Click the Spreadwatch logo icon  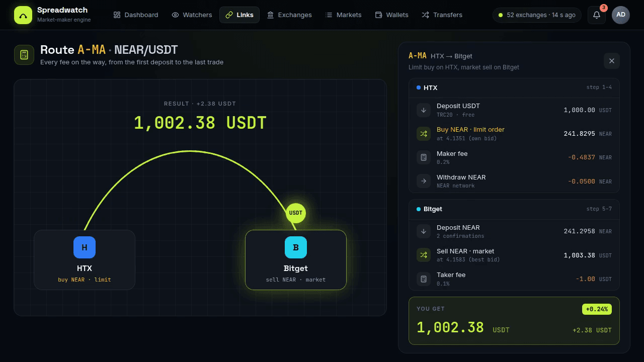(x=23, y=15)
